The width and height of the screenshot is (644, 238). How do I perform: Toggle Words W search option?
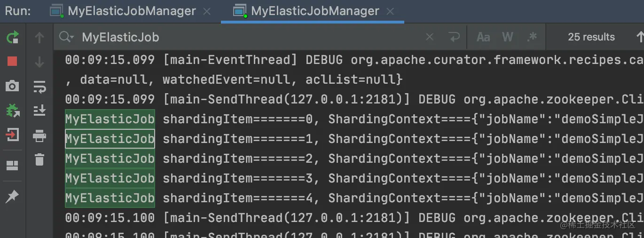pyautogui.click(x=508, y=37)
